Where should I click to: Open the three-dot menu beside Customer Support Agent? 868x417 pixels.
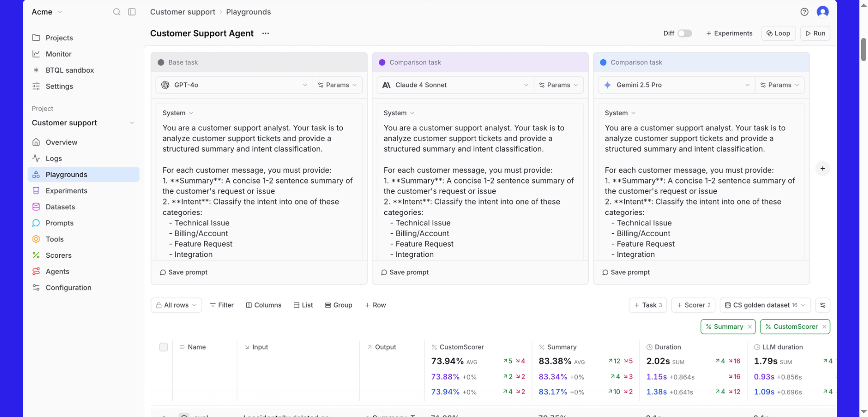[265, 33]
